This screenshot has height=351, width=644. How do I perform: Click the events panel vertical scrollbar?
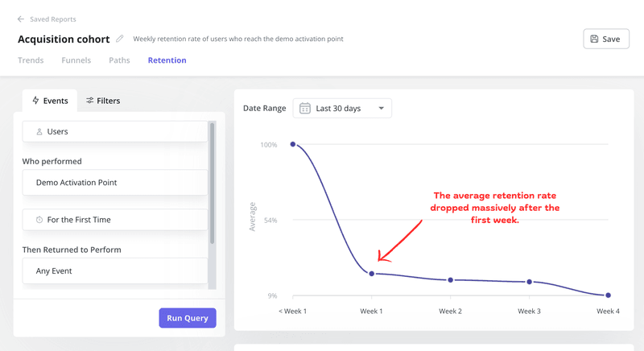[x=212, y=184]
